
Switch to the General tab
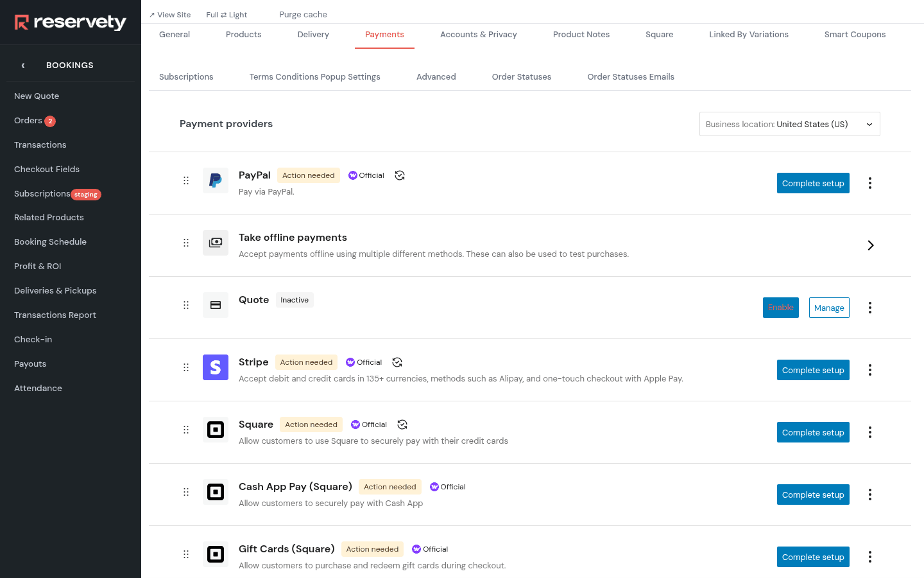(175, 35)
